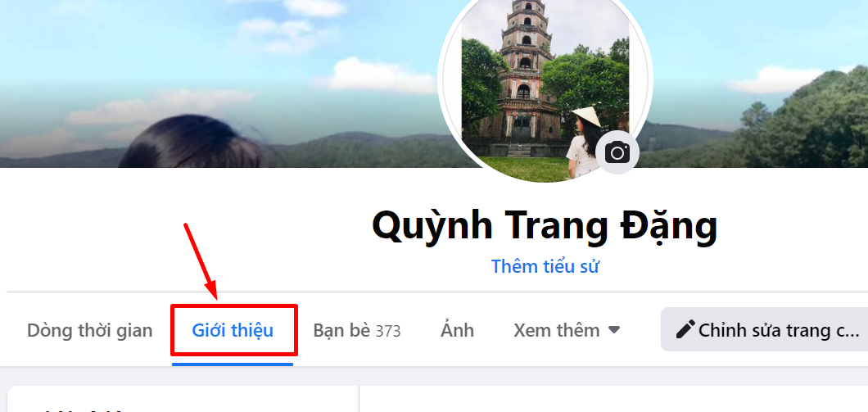Click the blue underline below Giới thiệu
Image resolution: width=868 pixels, height=412 pixels.
(233, 364)
